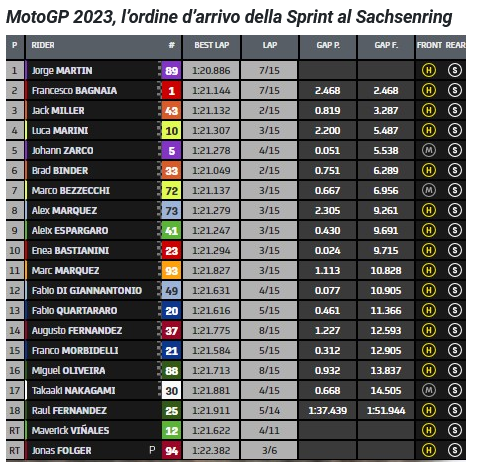Click the RIDER column header
The width and height of the screenshot is (477, 468).
(43, 45)
